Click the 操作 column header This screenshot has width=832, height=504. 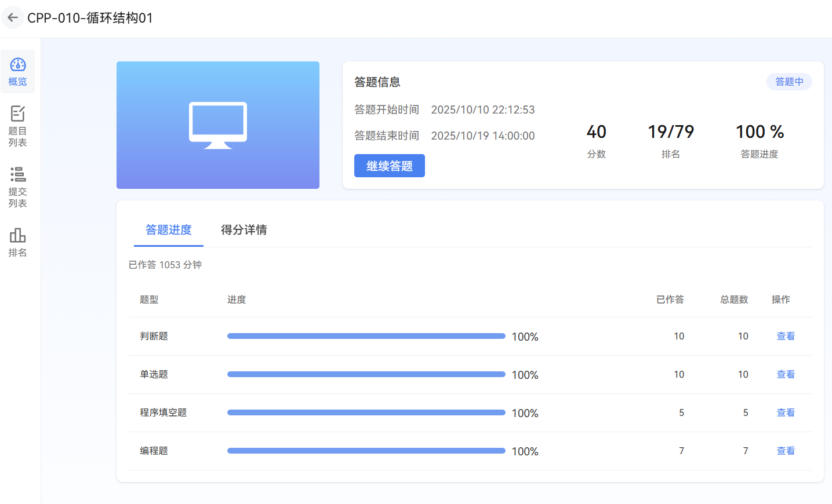tap(781, 300)
